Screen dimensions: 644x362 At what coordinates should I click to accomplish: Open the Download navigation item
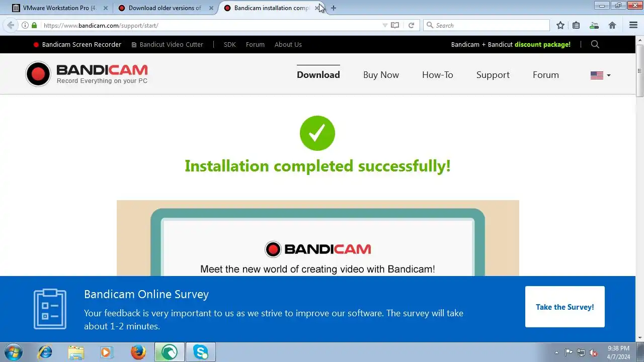(318, 75)
